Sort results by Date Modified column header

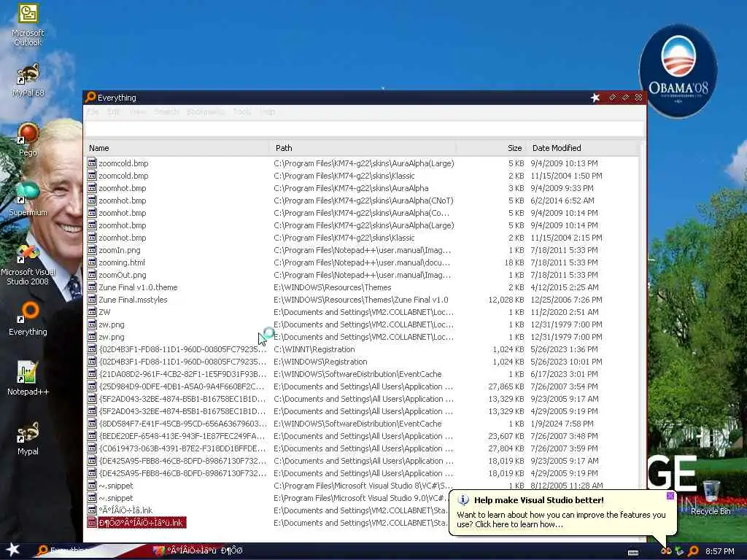[583, 148]
